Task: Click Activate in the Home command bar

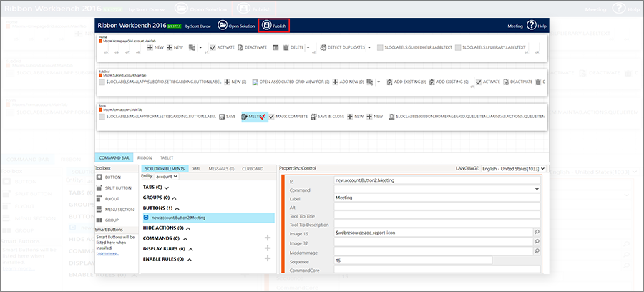Action: coord(223,47)
